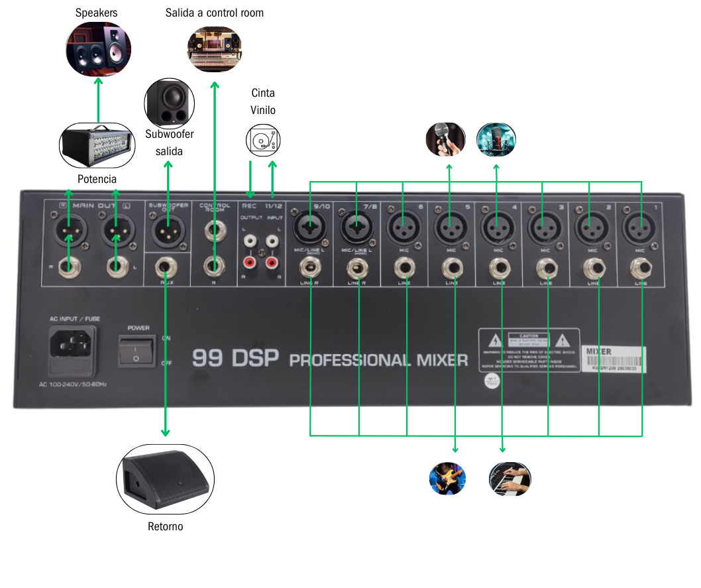Click the AC INPUT / FUSE socket
The height and width of the screenshot is (588, 701).
(72, 351)
